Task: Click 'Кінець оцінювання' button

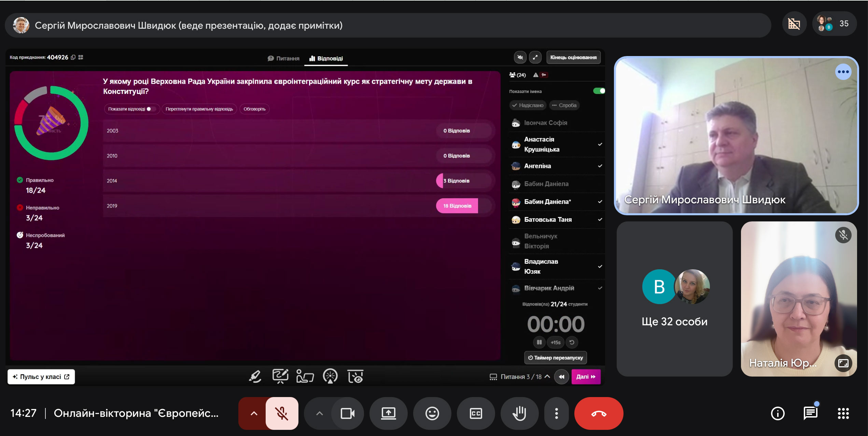Action: [x=573, y=57]
